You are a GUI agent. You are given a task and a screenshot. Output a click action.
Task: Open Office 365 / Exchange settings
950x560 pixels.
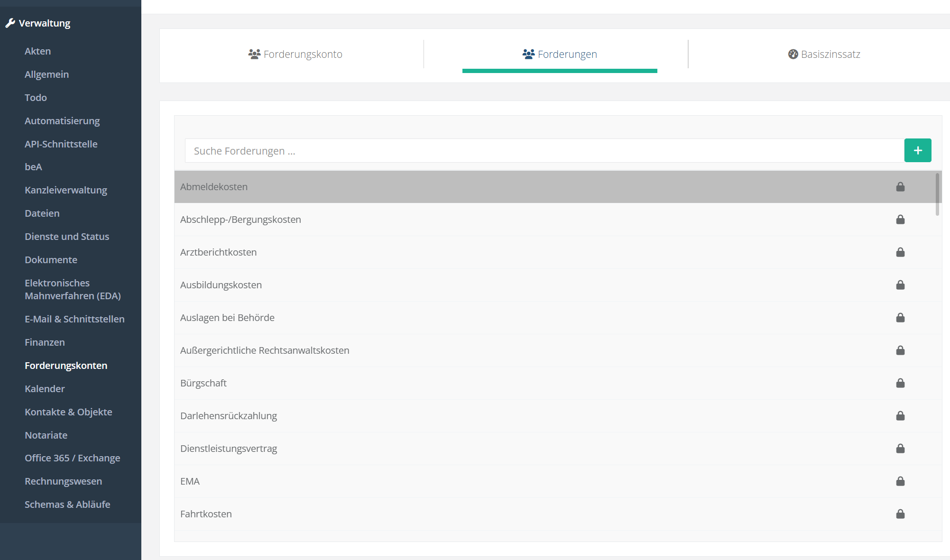(72, 458)
